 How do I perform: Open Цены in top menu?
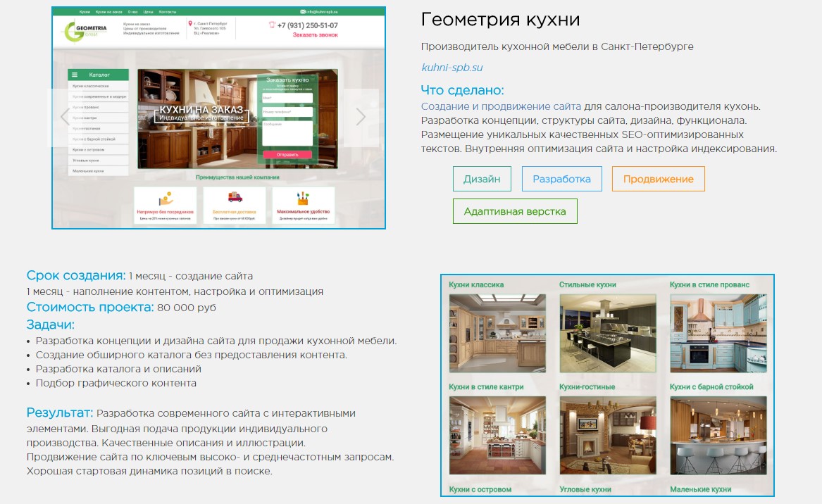coord(149,11)
